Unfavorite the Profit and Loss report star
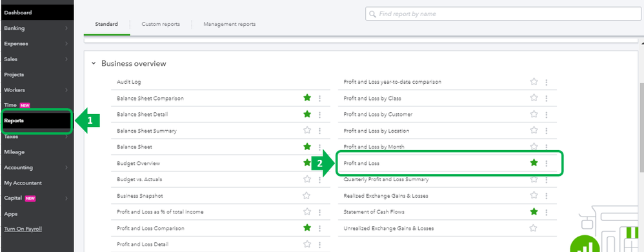The image size is (644, 252). [x=534, y=162]
